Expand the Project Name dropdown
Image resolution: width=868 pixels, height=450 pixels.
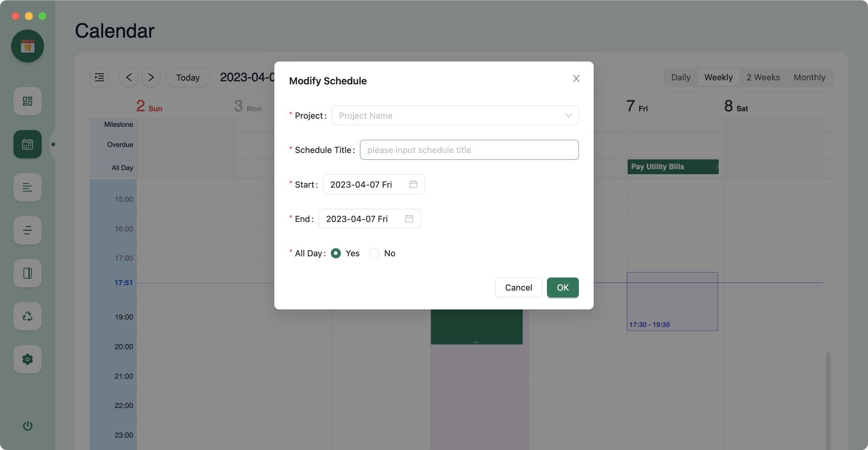(x=454, y=116)
